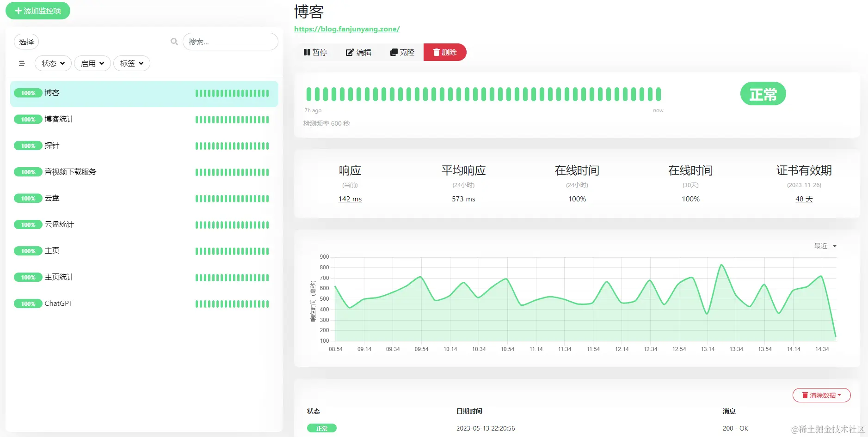868x437 pixels.
Task: Click the 2023-05-13 22:20:56 log timestamp
Action: tap(486, 429)
